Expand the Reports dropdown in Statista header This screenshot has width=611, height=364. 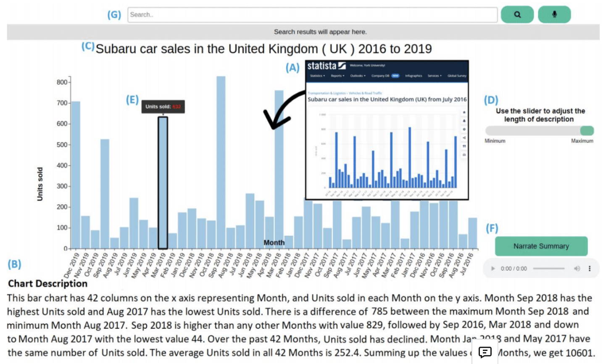pyautogui.click(x=337, y=76)
